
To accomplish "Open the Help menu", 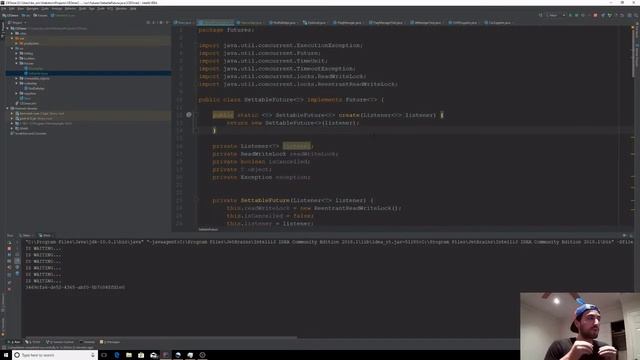I will pyautogui.click(x=133, y=9).
